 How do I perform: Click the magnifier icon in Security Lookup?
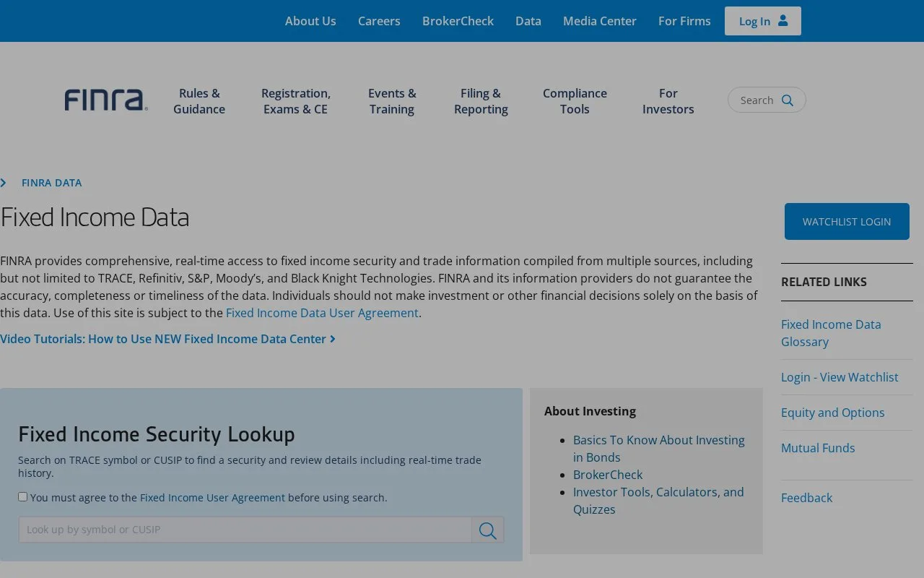(x=488, y=530)
